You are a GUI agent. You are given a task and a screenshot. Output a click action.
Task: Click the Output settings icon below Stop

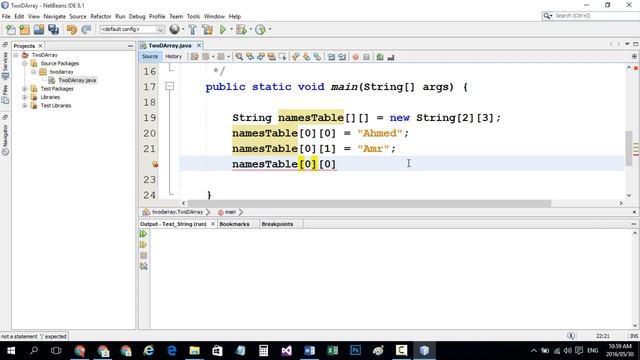[x=143, y=266]
